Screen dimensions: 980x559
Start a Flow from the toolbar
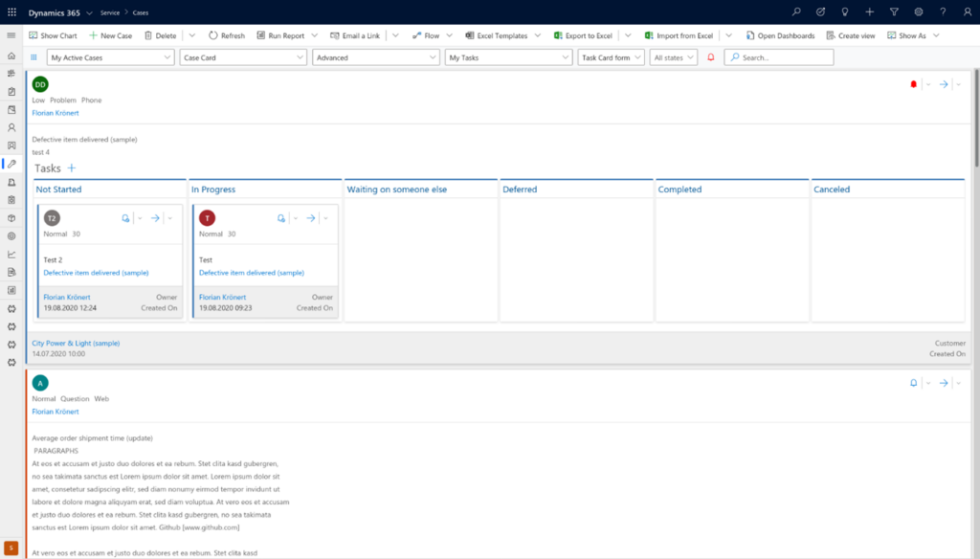tap(429, 35)
